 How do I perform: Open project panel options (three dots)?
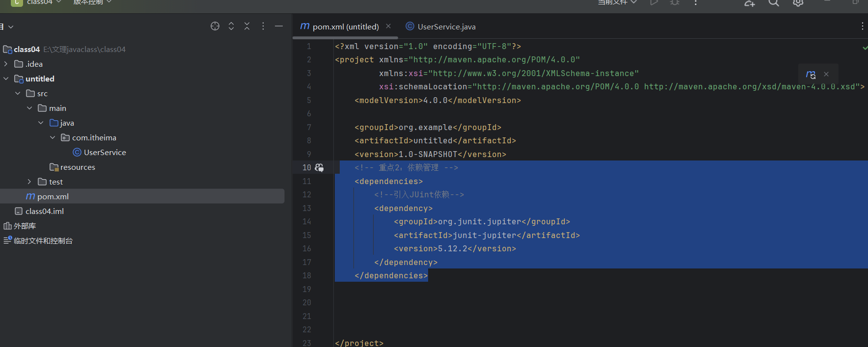click(263, 26)
